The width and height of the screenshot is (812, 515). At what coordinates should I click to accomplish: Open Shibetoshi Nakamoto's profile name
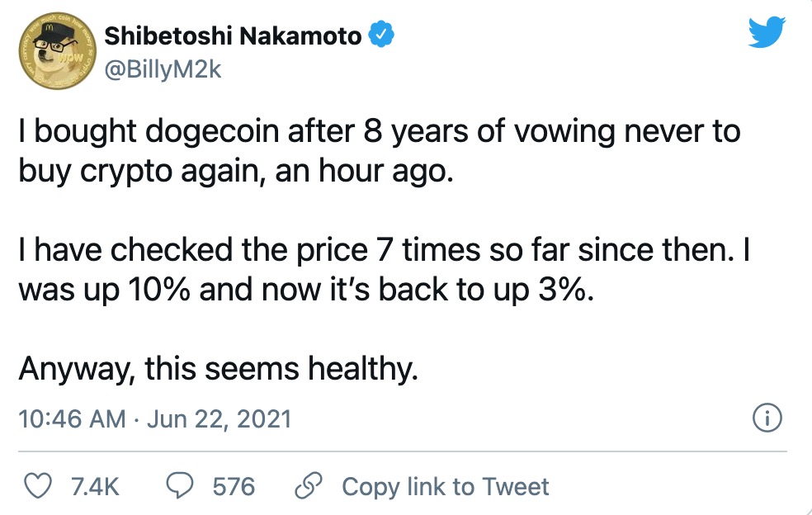tap(233, 35)
